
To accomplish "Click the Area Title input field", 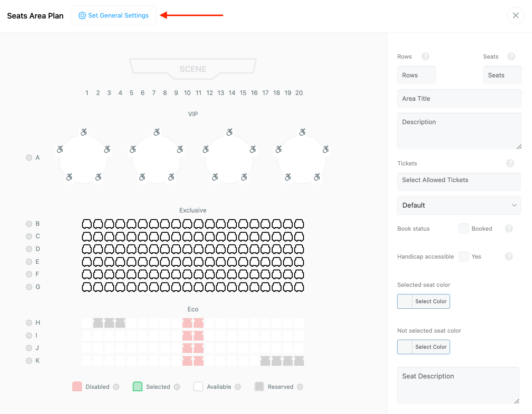I will (459, 99).
